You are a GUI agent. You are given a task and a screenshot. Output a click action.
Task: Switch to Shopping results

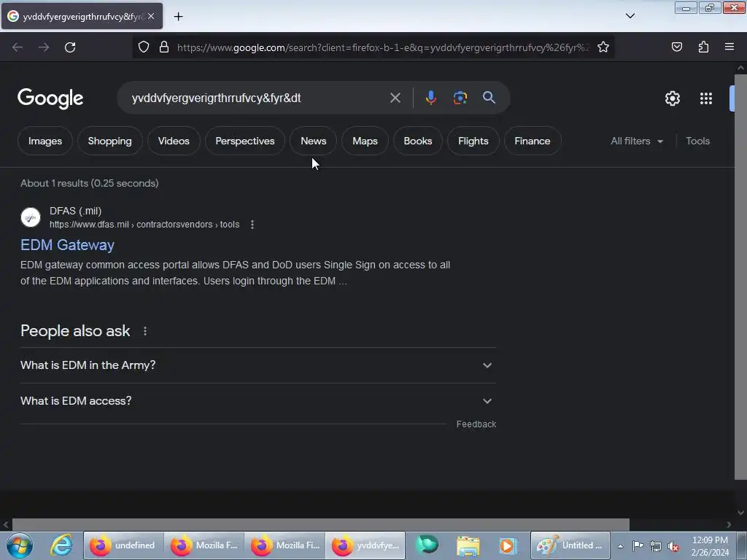(109, 141)
